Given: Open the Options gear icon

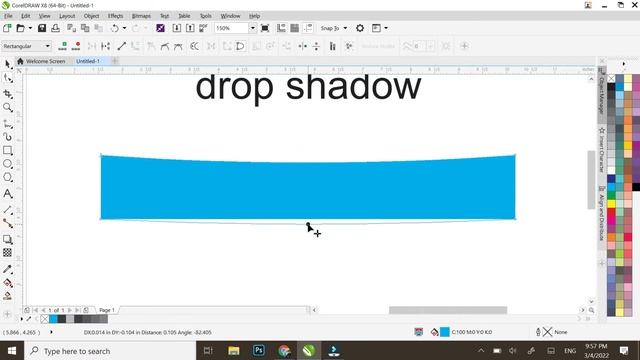Looking at the screenshot, I should 360,28.
